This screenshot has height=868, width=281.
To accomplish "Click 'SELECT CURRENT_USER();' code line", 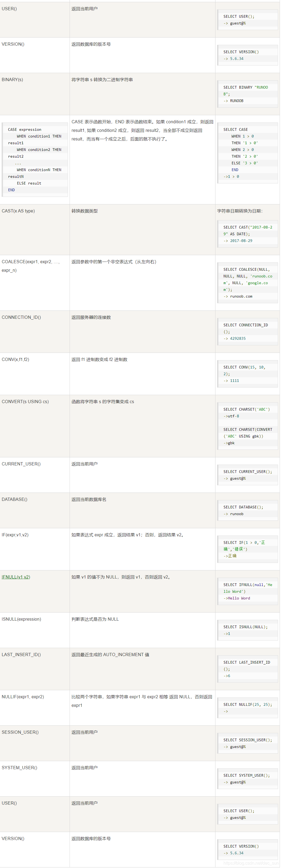I will tap(248, 471).
